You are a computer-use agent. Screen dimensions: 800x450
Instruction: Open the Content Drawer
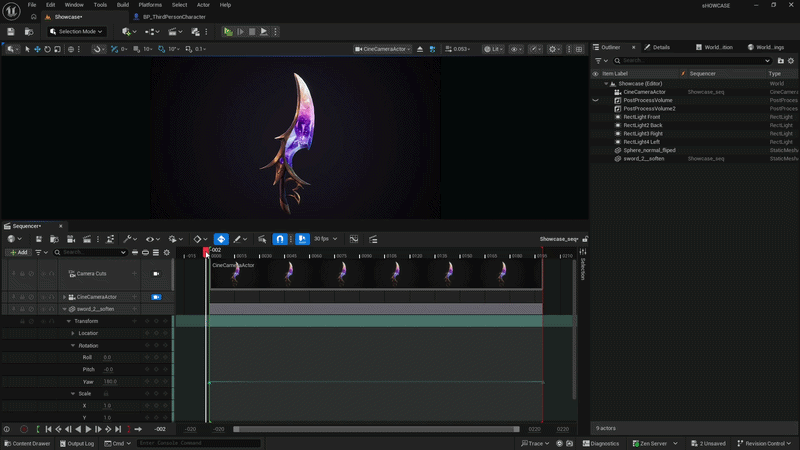pos(28,444)
